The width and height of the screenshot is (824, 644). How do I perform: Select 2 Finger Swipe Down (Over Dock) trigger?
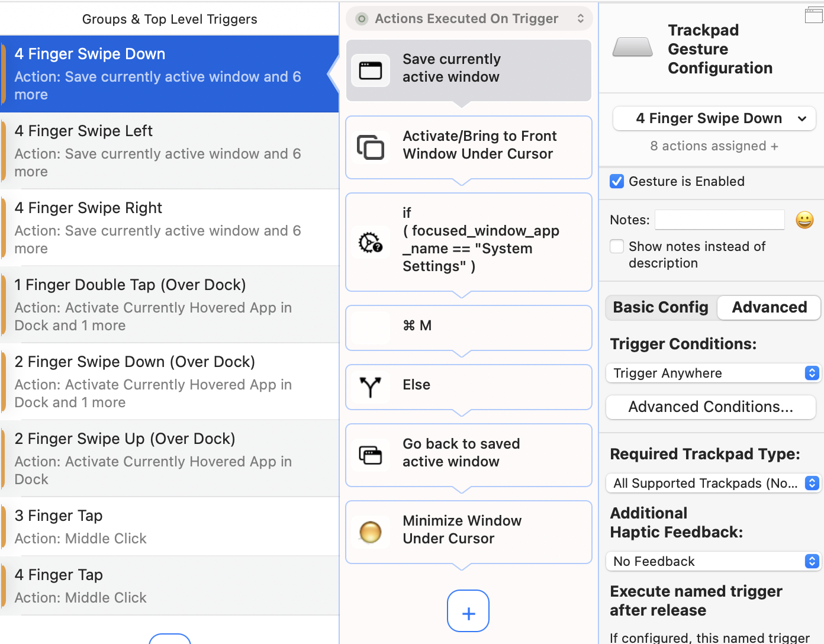pos(169,382)
